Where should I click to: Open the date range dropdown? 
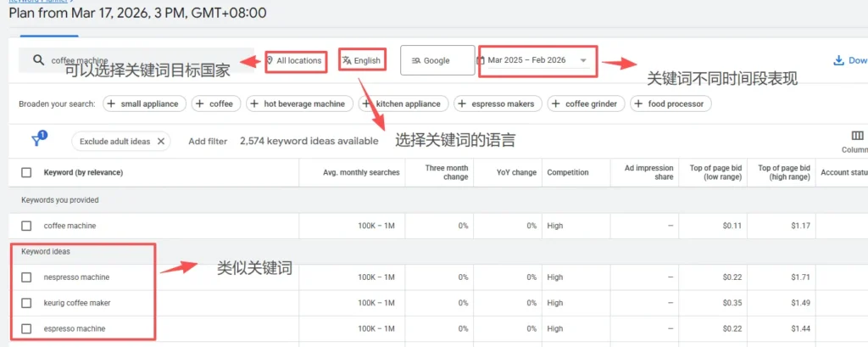tap(537, 60)
